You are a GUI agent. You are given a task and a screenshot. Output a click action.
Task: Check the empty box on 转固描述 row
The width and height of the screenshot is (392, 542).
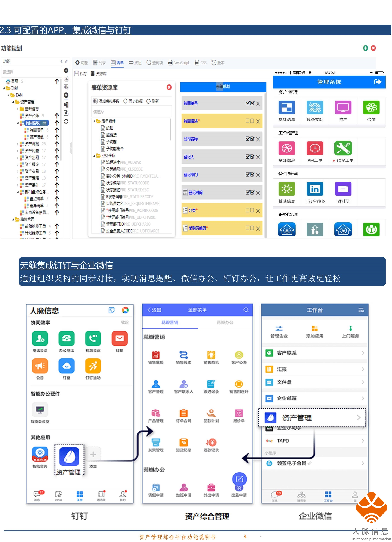pos(248,121)
